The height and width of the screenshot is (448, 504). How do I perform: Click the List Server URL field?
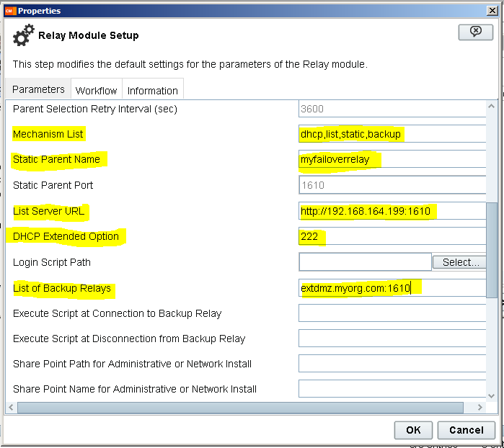392,211
